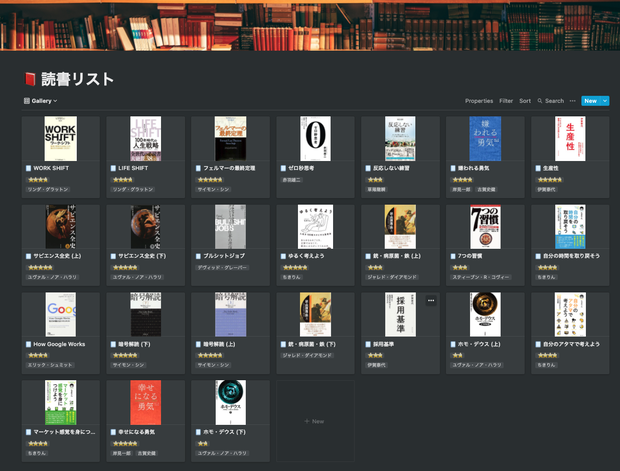
Task: Click the page icon beside How Google Works
Action: (28, 344)
